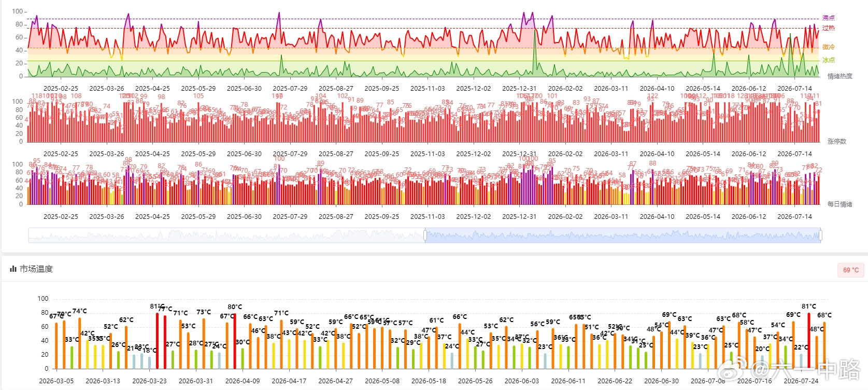
Task: Click the 100 tick on the temperature y-axis
Action: (x=43, y=299)
